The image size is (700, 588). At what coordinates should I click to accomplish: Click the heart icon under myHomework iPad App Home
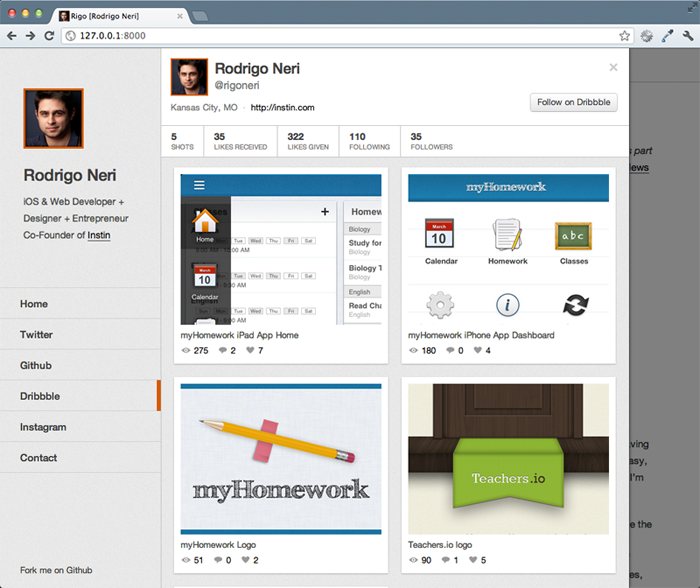[250, 350]
